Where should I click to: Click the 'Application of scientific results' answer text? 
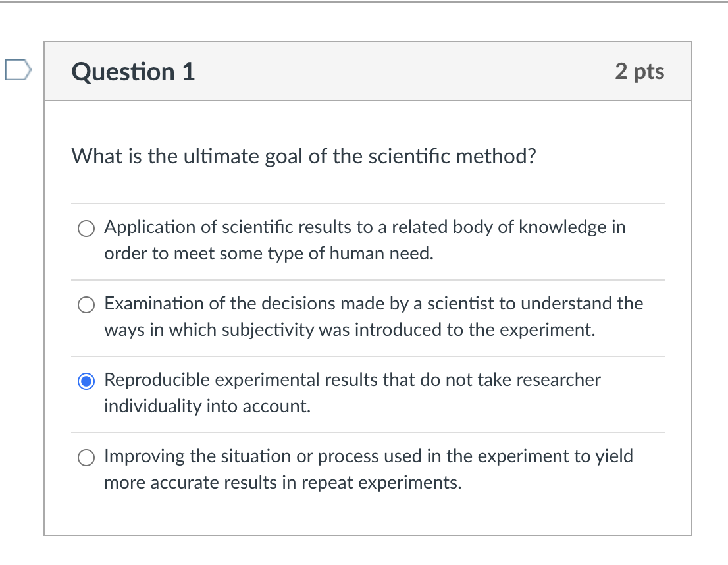pos(365,227)
